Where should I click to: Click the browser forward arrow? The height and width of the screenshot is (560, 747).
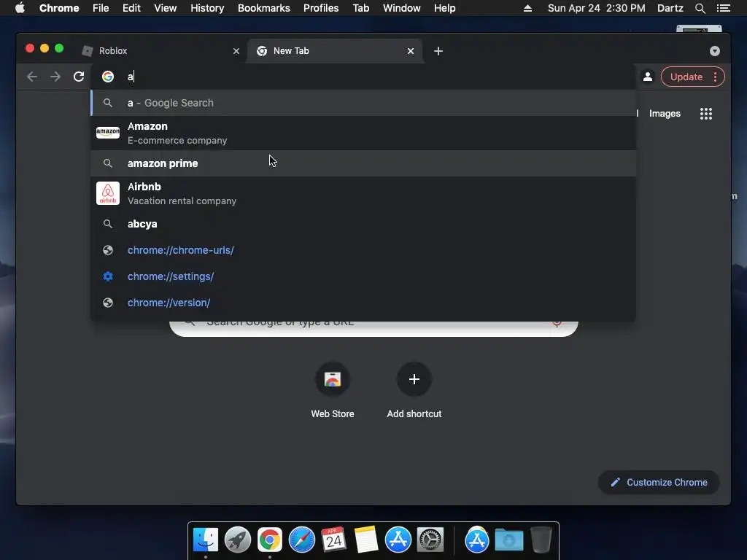point(55,77)
